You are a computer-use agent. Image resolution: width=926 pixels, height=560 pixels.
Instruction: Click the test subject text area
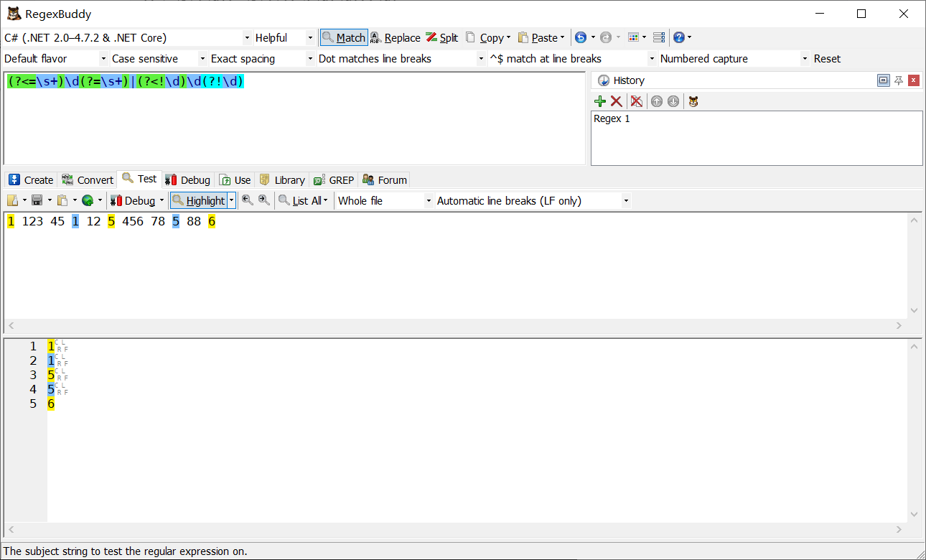pyautogui.click(x=455, y=266)
